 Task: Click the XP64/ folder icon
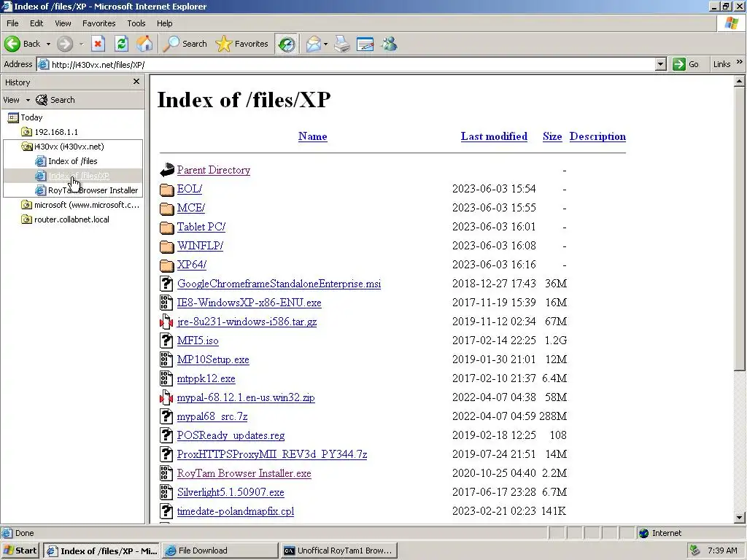click(166, 265)
